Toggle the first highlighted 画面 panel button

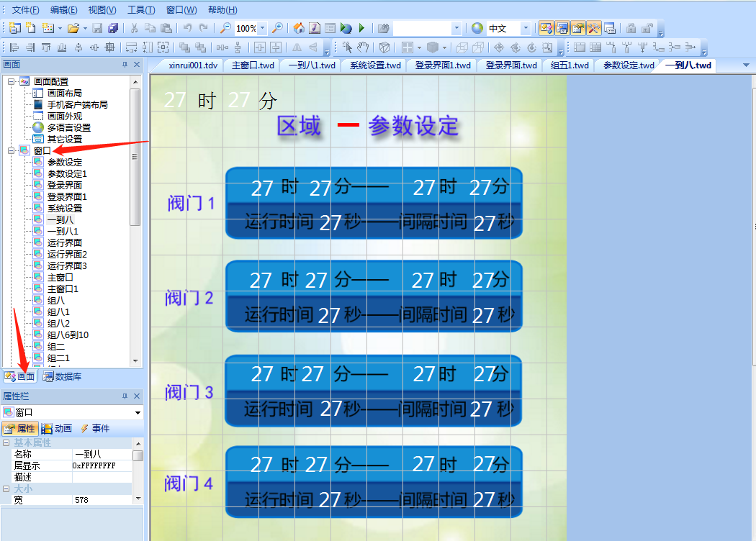[x=546, y=29]
